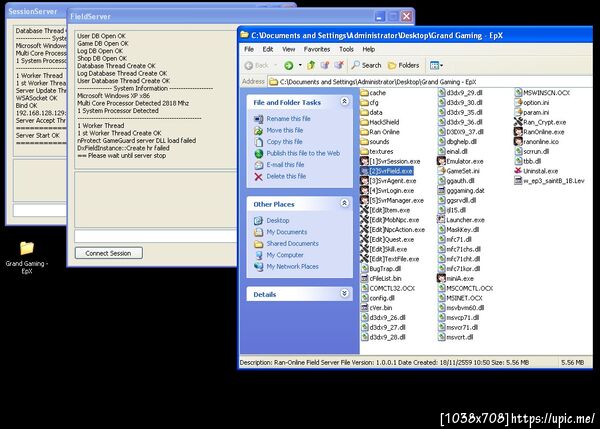This screenshot has height=429, width=600.
Task: Select ranonline.ico file
Action: tap(536, 142)
